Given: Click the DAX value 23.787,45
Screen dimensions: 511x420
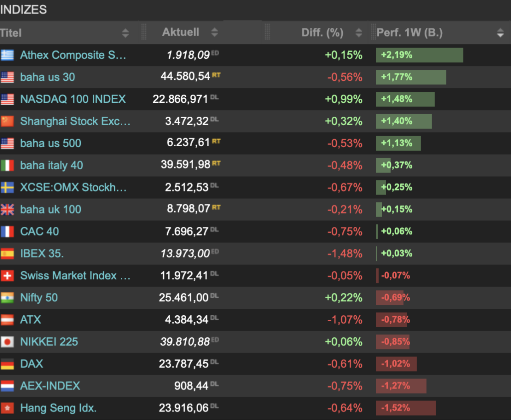Looking at the screenshot, I should click(x=184, y=364).
